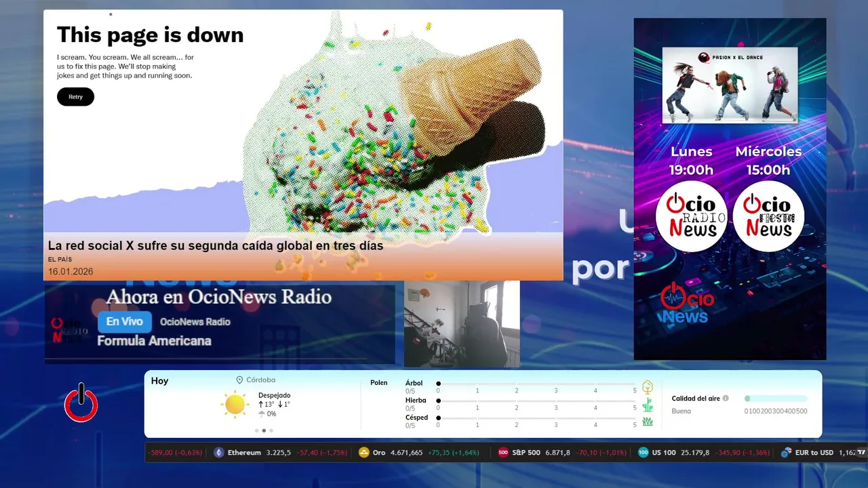The width and height of the screenshot is (868, 488).
Task: Open Ethereum ticker entry
Action: (x=281, y=453)
